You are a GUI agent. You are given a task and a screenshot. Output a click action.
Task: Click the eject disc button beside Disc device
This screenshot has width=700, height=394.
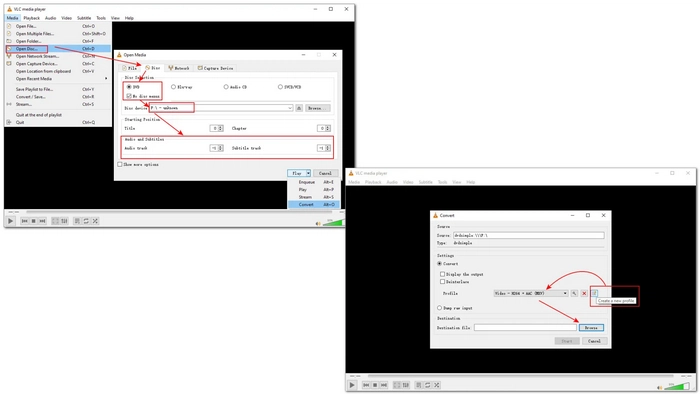[299, 108]
